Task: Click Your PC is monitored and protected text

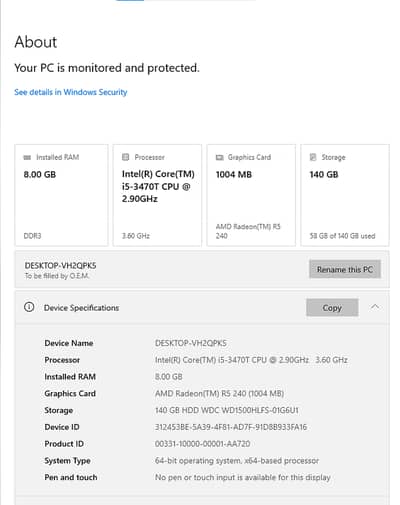Action: 107,68
